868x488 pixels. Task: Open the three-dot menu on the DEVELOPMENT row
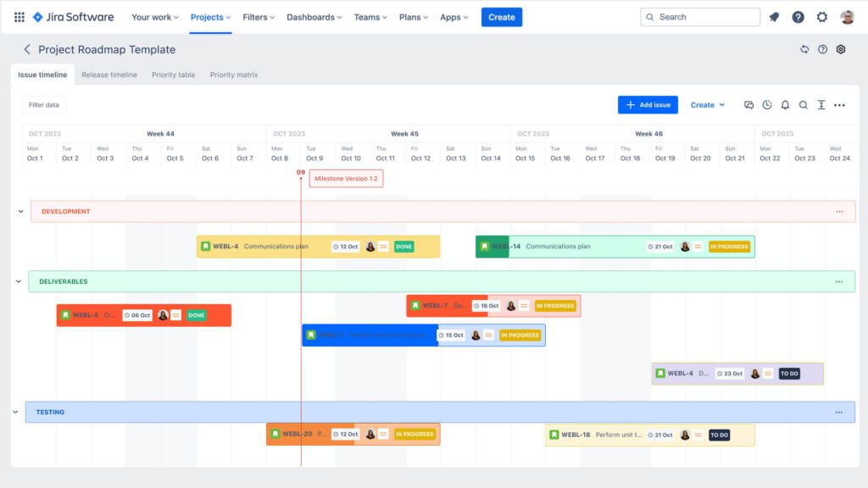click(839, 211)
